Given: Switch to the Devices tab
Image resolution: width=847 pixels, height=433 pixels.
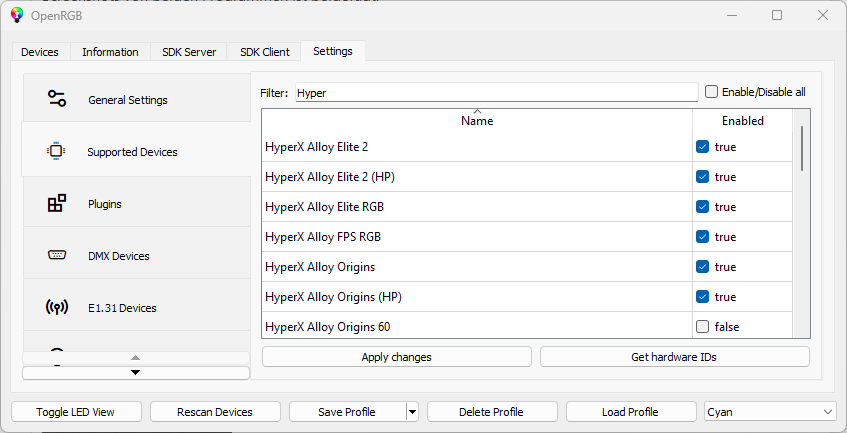Looking at the screenshot, I should coord(40,52).
